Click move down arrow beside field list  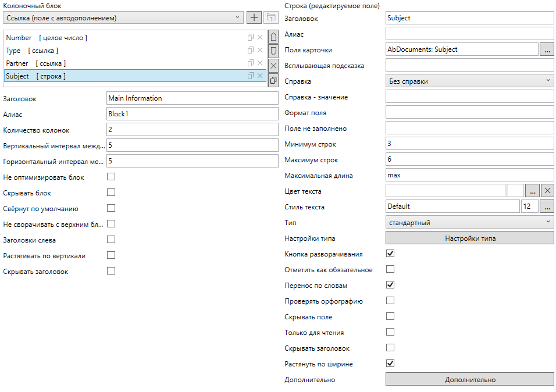pos(273,51)
